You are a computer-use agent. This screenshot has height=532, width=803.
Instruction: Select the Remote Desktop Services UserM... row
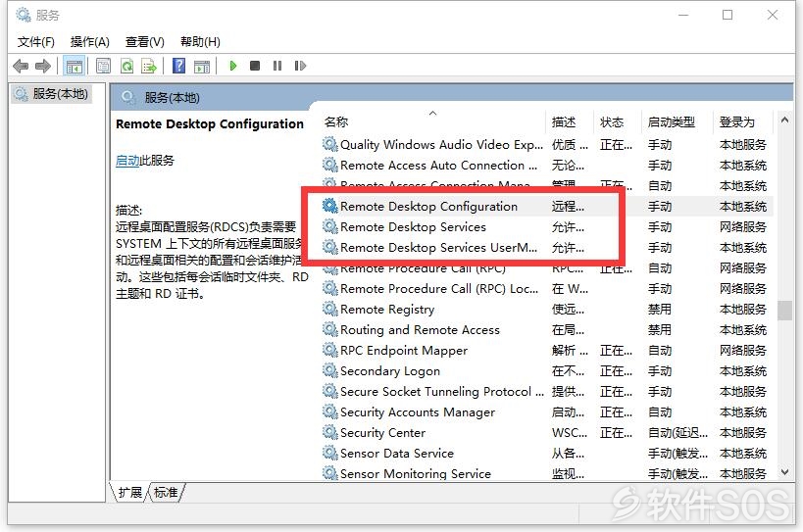click(x=546, y=248)
